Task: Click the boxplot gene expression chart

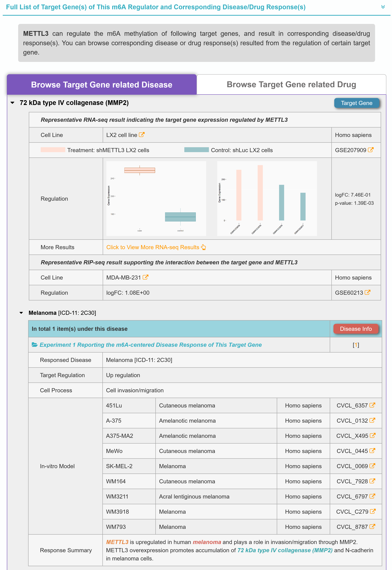Action: pyautogui.click(x=156, y=198)
